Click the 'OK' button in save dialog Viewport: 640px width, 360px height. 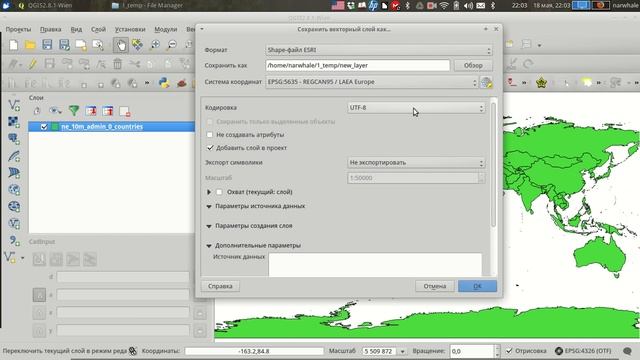[477, 286]
